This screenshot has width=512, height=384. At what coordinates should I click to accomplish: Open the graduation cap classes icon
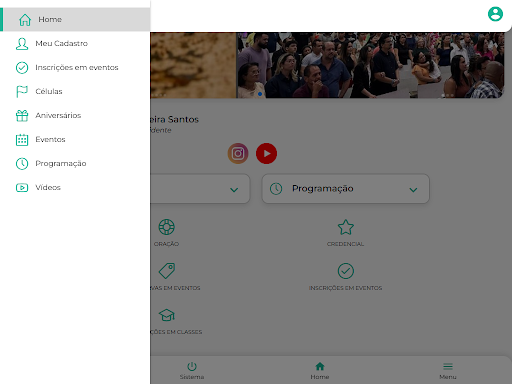(x=167, y=315)
